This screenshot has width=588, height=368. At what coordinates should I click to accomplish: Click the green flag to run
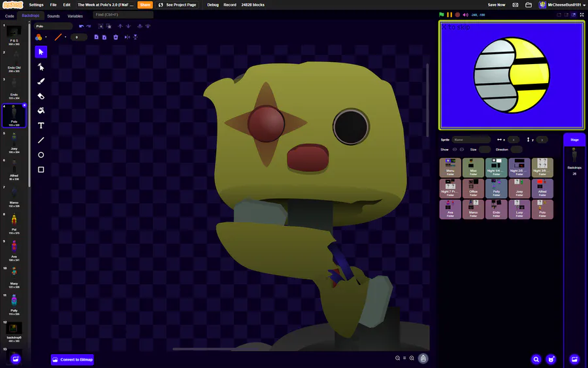(x=442, y=14)
